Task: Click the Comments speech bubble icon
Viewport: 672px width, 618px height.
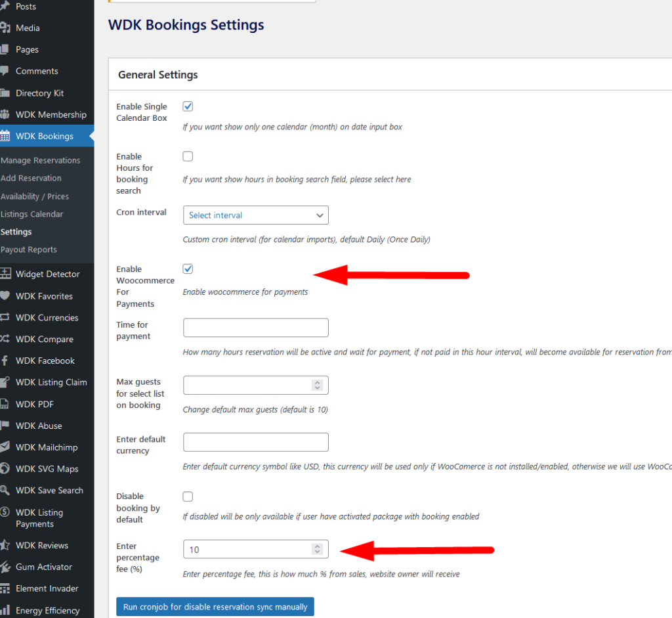Action: coord(5,71)
